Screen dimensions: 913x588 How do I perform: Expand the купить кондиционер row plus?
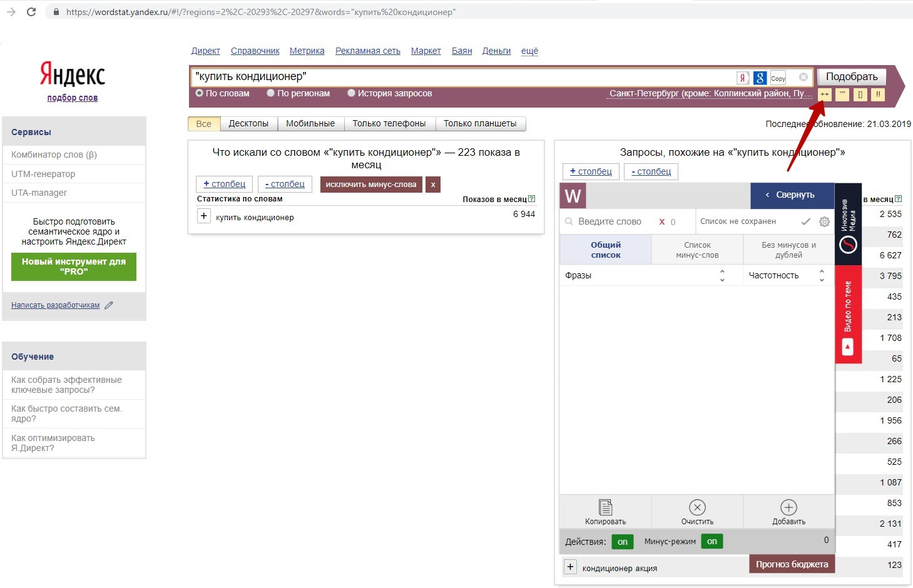203,216
